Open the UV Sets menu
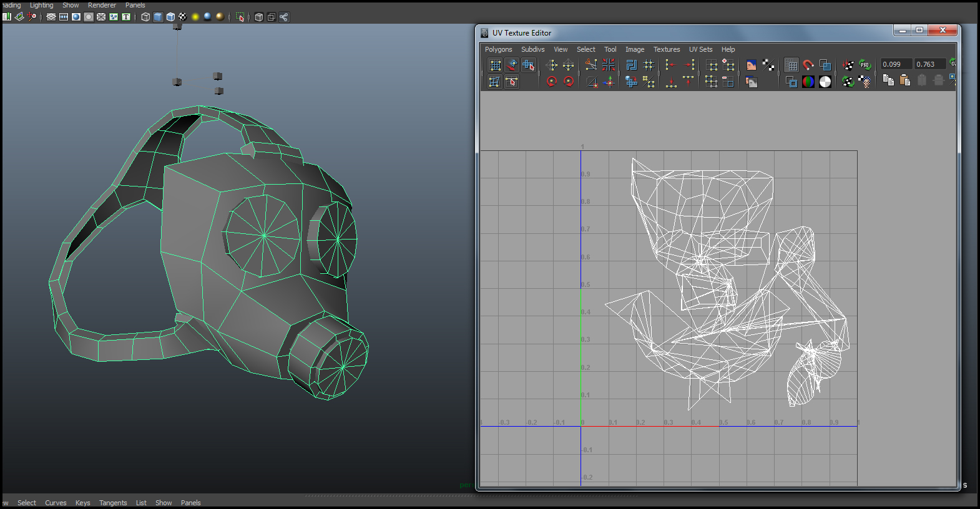Image resolution: width=980 pixels, height=509 pixels. coord(700,49)
